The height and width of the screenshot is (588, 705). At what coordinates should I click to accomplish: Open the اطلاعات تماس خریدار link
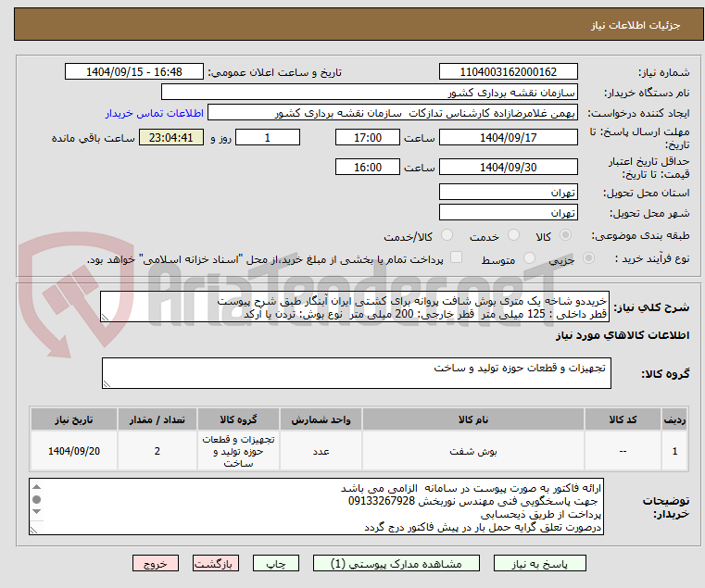pyautogui.click(x=155, y=113)
